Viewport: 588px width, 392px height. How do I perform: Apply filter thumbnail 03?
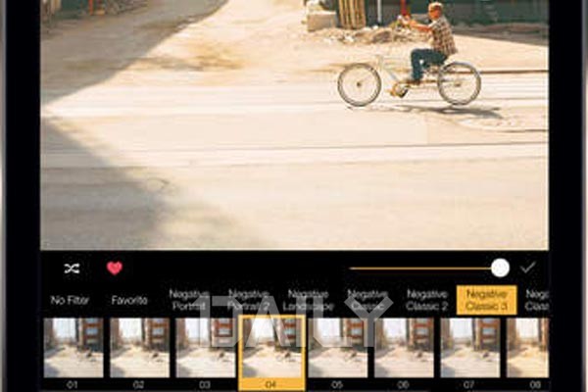click(x=206, y=348)
